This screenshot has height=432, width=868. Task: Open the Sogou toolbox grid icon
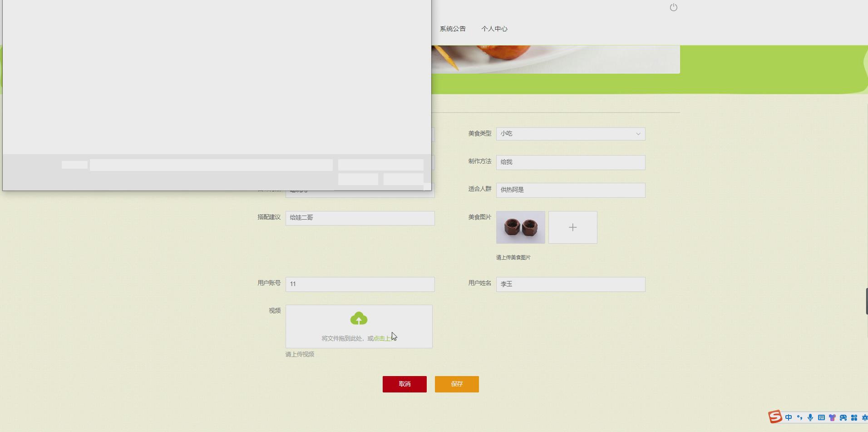click(853, 417)
